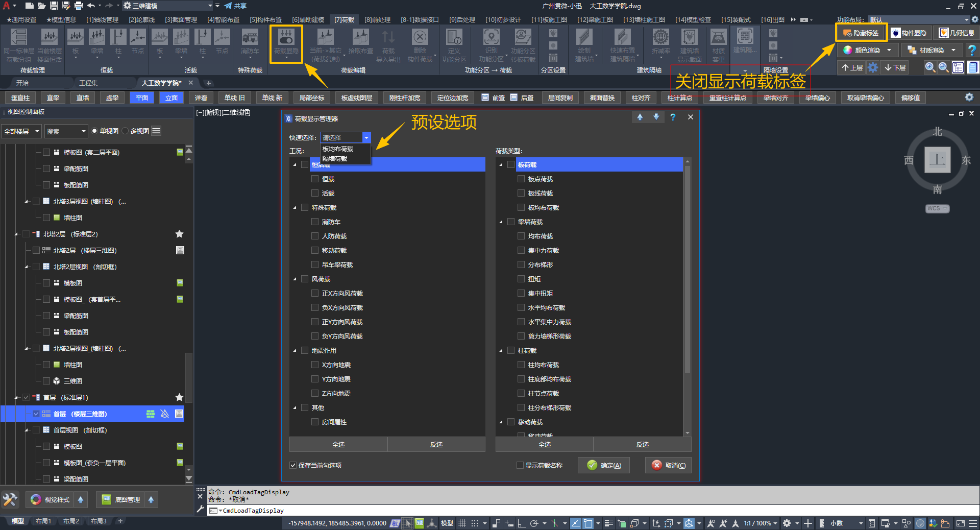Switch to the [8]前处理 ribbon tab
The width and height of the screenshot is (980, 530).
(x=377, y=19)
